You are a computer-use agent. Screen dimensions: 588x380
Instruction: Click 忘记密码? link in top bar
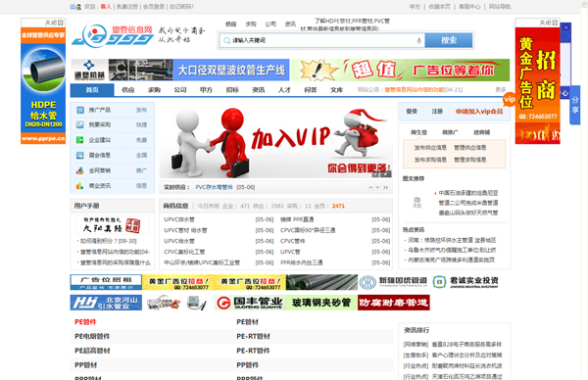pyautogui.click(x=181, y=7)
